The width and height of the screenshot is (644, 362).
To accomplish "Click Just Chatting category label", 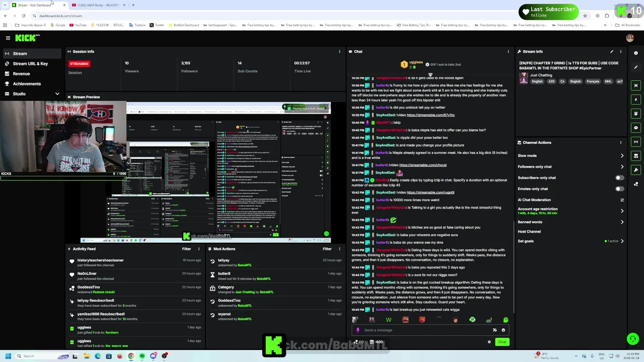I will tap(541, 75).
